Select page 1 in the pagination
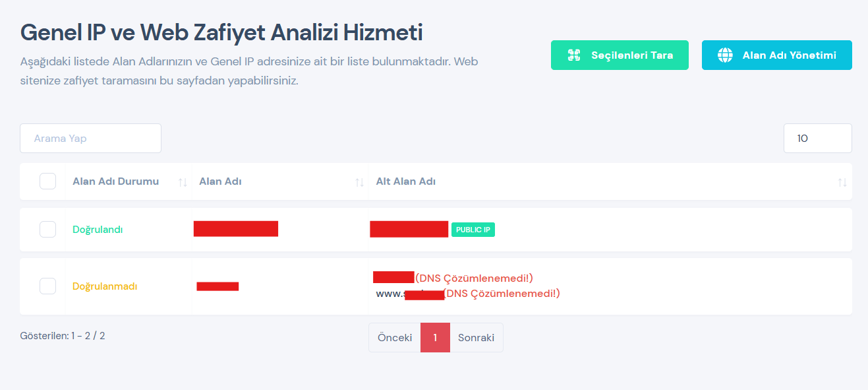868x390 pixels. 435,337
